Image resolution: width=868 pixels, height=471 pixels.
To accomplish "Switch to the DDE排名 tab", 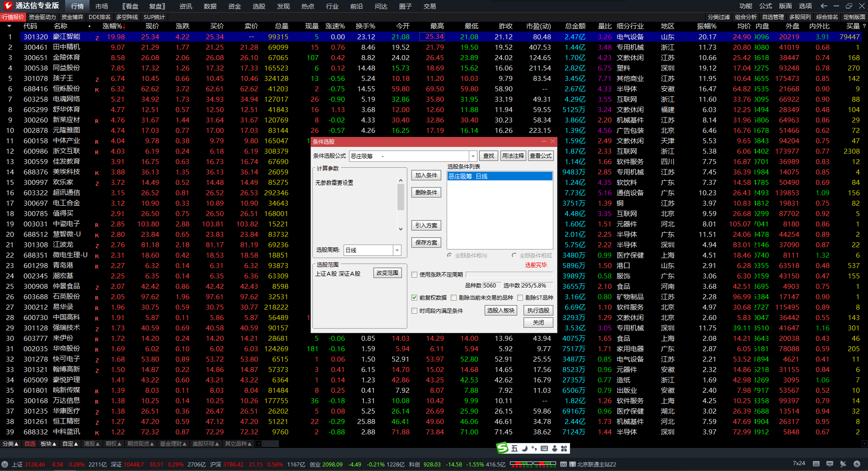I will click(x=99, y=17).
